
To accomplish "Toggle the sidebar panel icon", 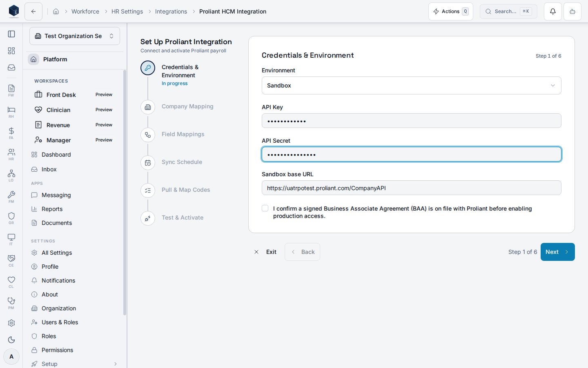I will click(11, 34).
